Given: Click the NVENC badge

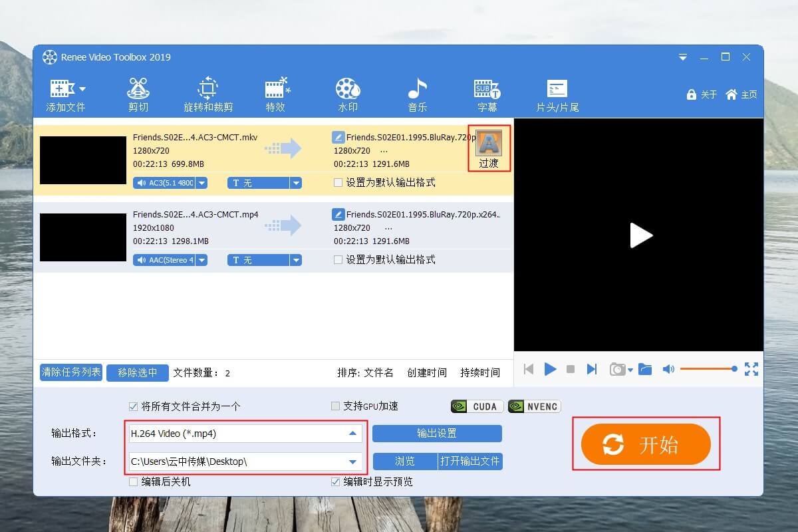Looking at the screenshot, I should coord(535,406).
